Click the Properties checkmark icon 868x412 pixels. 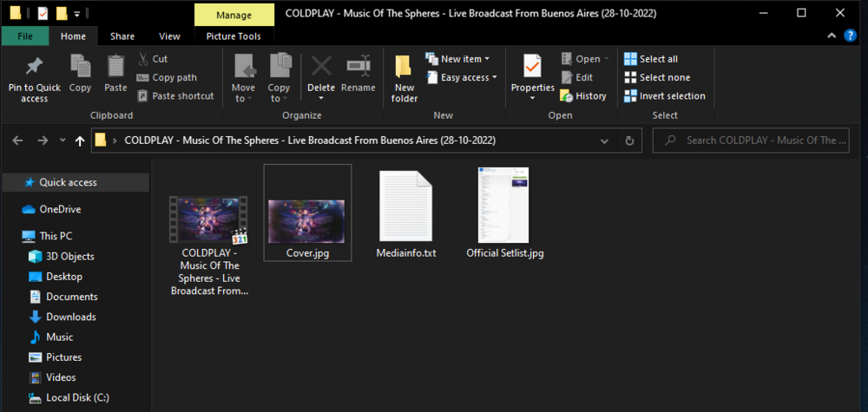[532, 67]
